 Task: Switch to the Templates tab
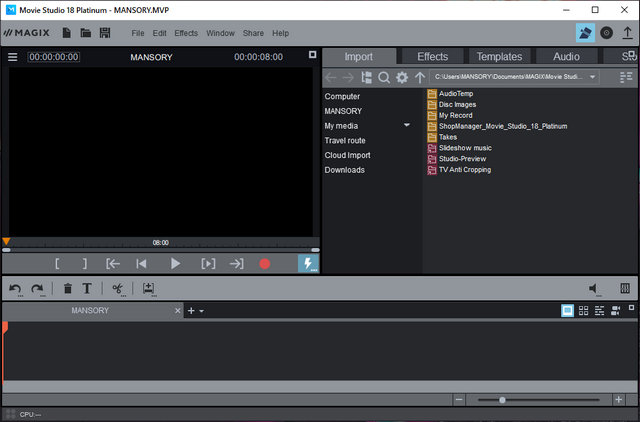[499, 57]
